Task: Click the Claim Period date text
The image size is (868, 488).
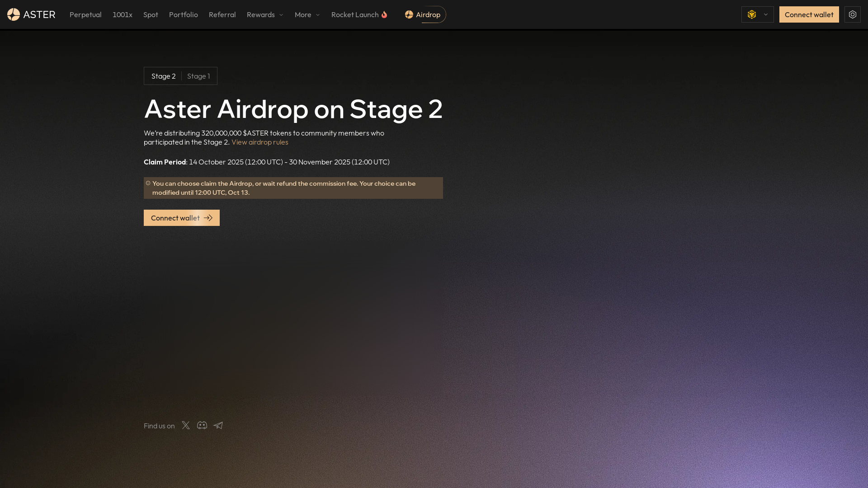Action: [x=267, y=162]
